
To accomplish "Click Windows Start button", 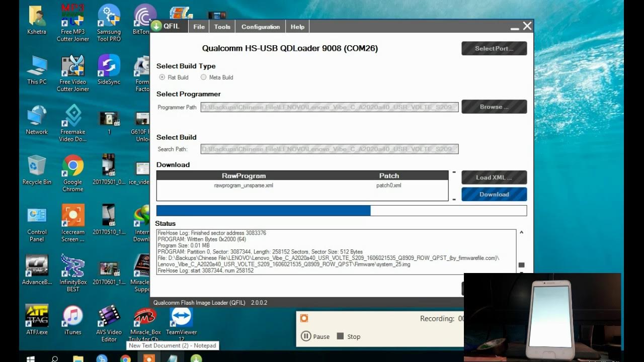I will click(30, 358).
